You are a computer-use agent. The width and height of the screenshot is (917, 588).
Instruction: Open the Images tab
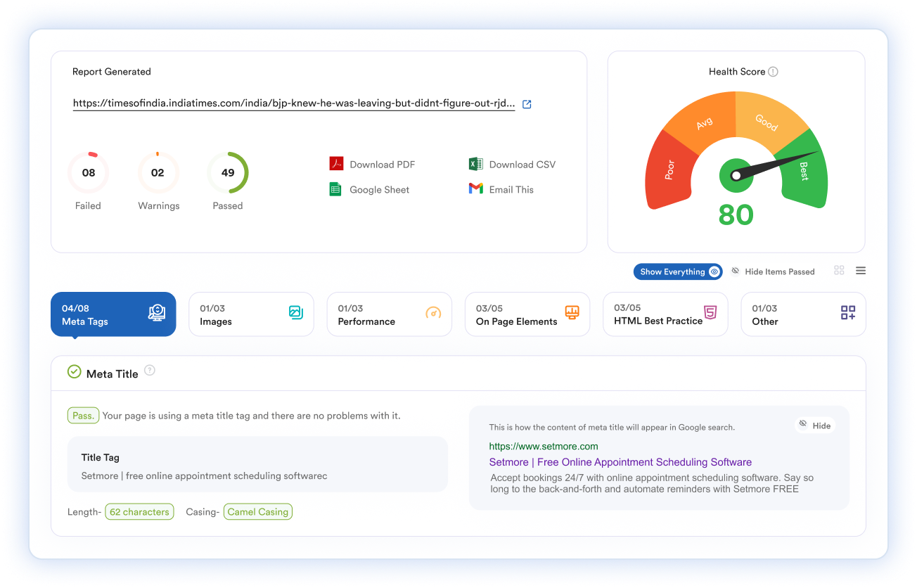[251, 314]
